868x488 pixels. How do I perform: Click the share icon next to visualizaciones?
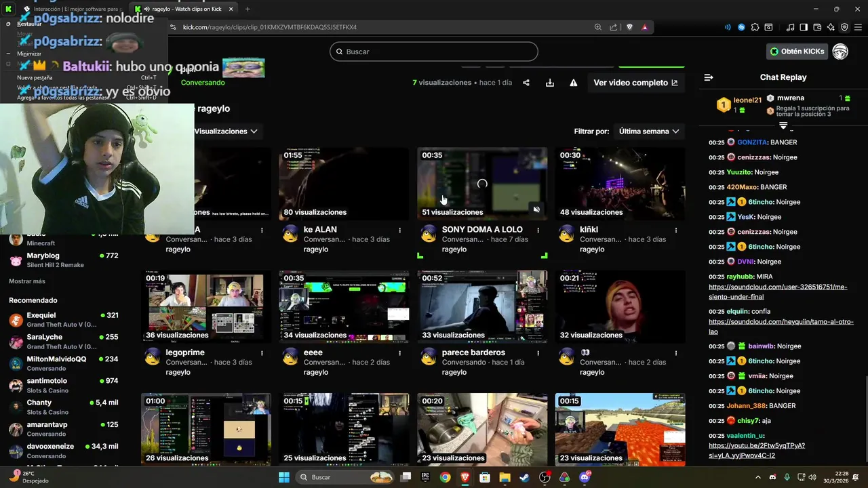click(526, 83)
